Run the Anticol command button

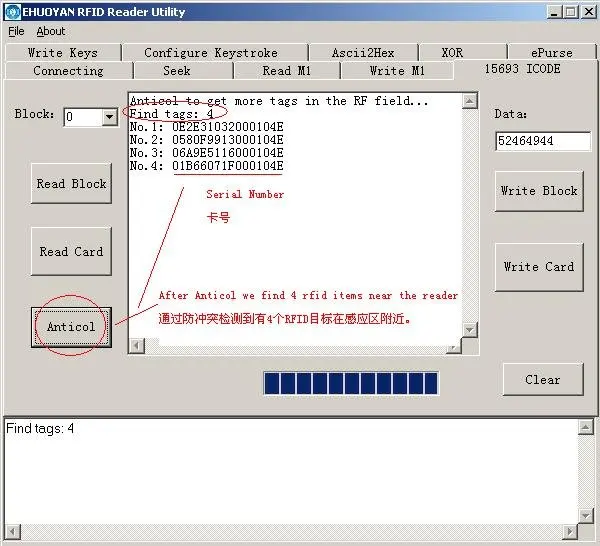(x=72, y=327)
